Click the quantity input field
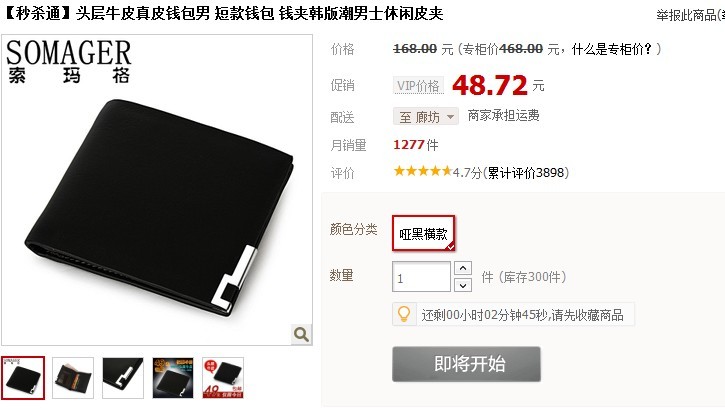 (x=421, y=277)
